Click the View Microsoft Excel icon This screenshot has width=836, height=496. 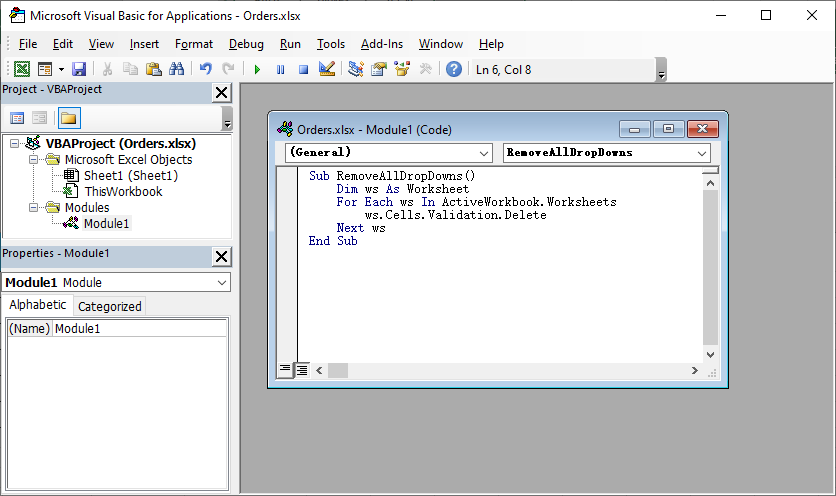(x=22, y=69)
